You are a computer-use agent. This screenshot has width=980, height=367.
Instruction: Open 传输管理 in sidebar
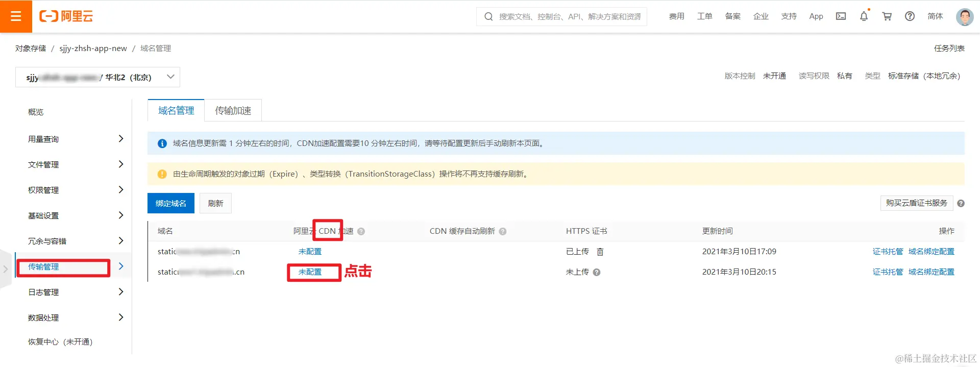[43, 266]
